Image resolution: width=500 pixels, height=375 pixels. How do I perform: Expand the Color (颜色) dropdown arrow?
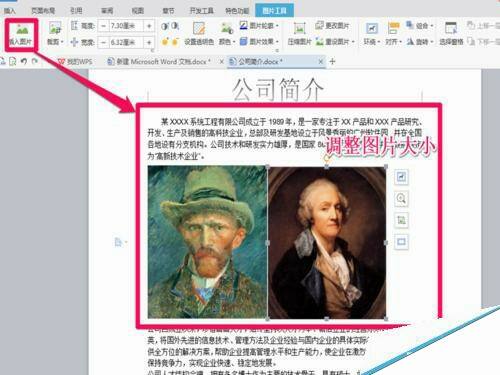(x=234, y=42)
